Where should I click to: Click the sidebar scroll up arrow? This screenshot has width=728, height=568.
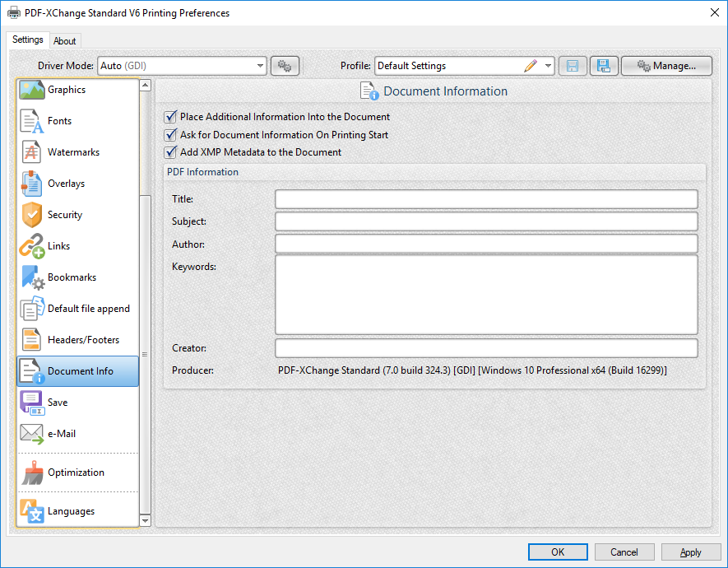[x=146, y=85]
